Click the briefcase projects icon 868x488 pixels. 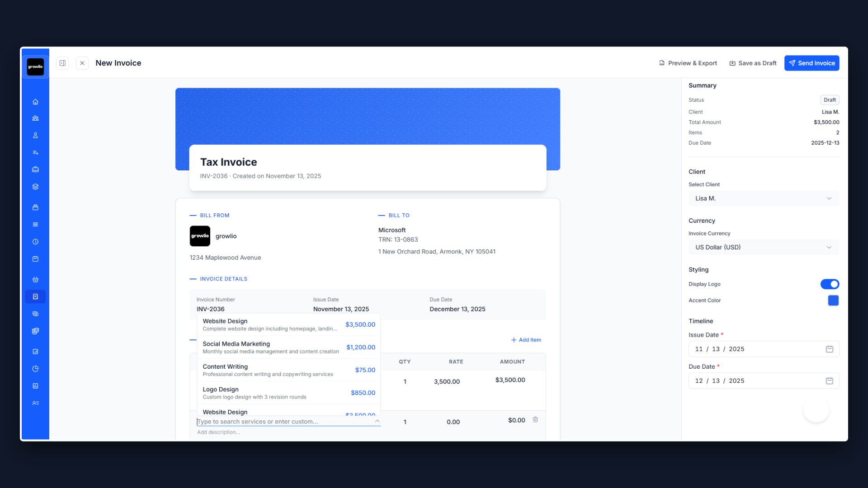point(35,169)
